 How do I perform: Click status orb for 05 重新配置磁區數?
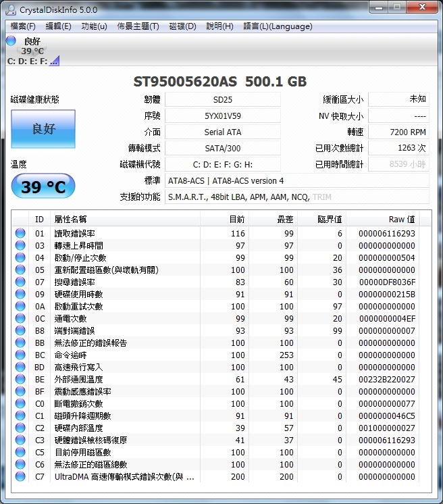pyautogui.click(x=20, y=270)
